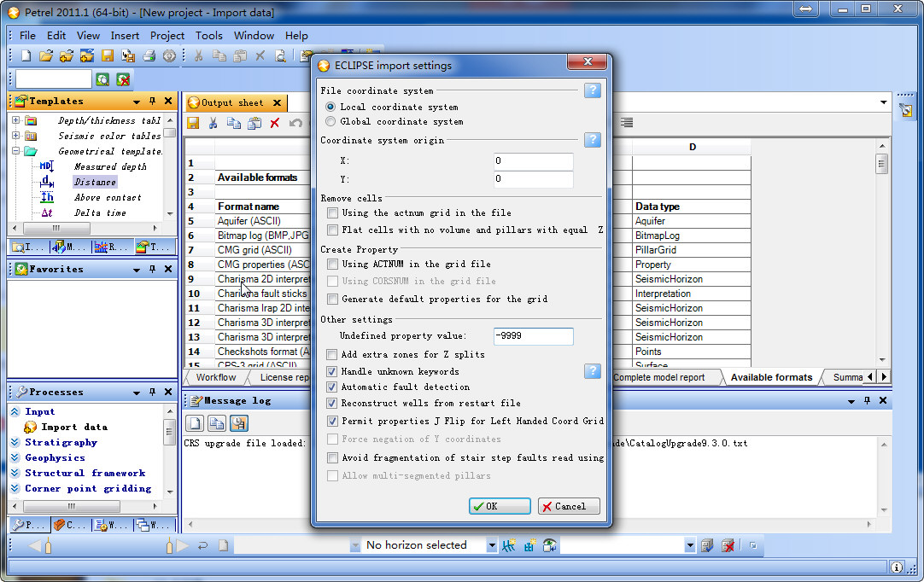This screenshot has height=582, width=924.
Task: Collapse the Input process group
Action: coord(15,412)
